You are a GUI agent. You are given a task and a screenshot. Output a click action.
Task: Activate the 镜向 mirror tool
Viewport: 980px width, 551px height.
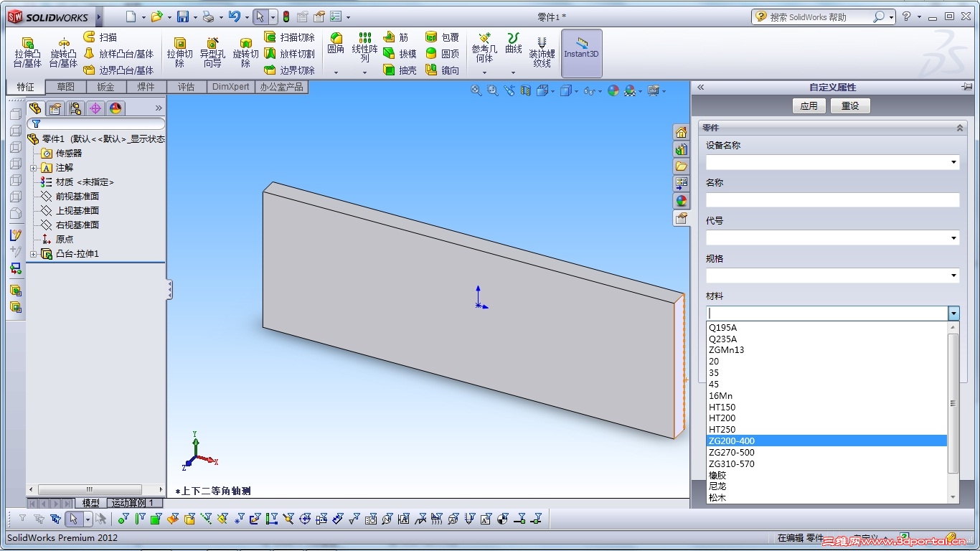442,70
